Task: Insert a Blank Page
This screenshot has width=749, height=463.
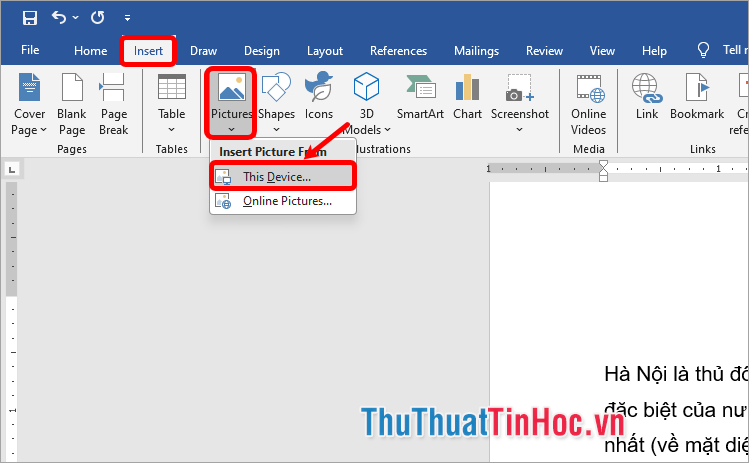Action: pyautogui.click(x=72, y=104)
